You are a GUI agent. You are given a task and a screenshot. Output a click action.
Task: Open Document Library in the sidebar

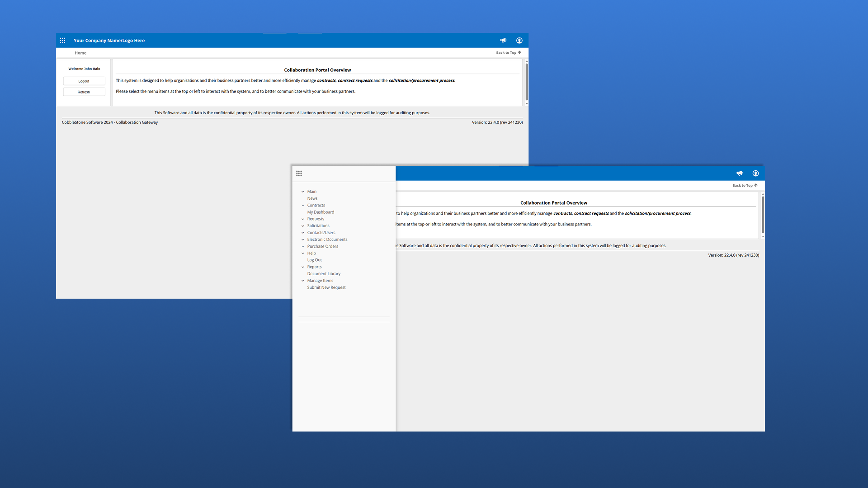(x=324, y=273)
